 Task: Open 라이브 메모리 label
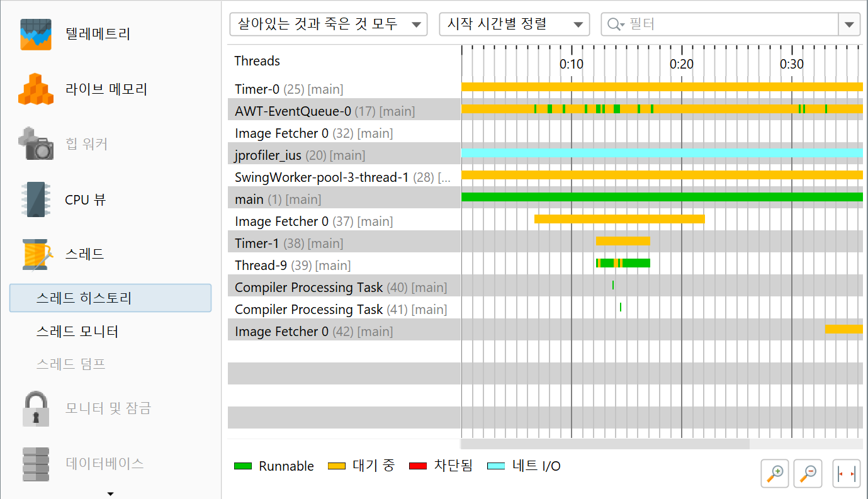pos(106,89)
